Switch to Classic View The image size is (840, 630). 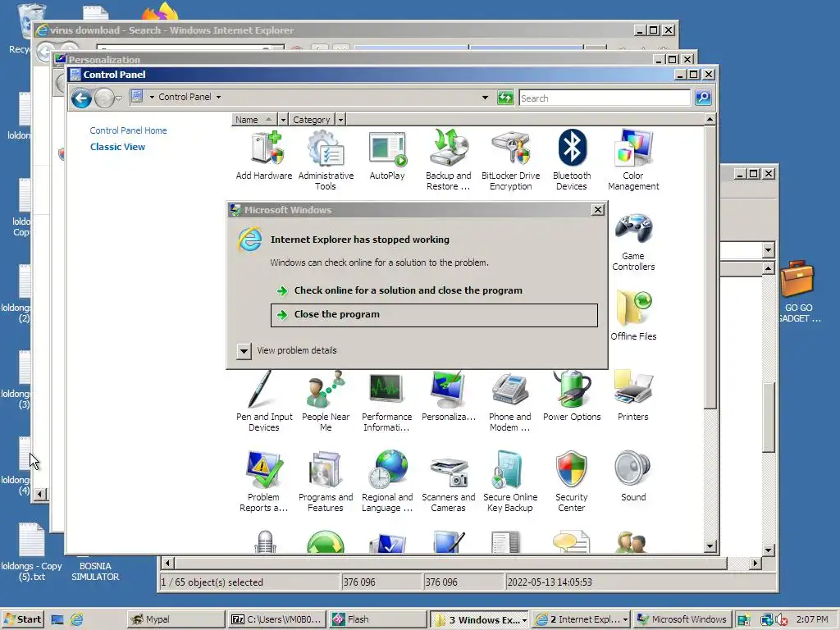[x=117, y=147]
